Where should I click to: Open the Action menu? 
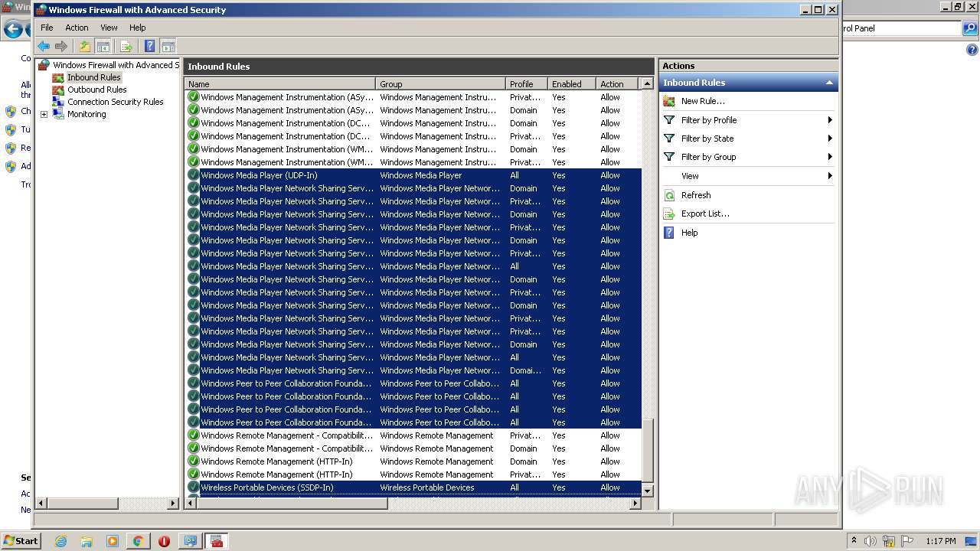(77, 28)
